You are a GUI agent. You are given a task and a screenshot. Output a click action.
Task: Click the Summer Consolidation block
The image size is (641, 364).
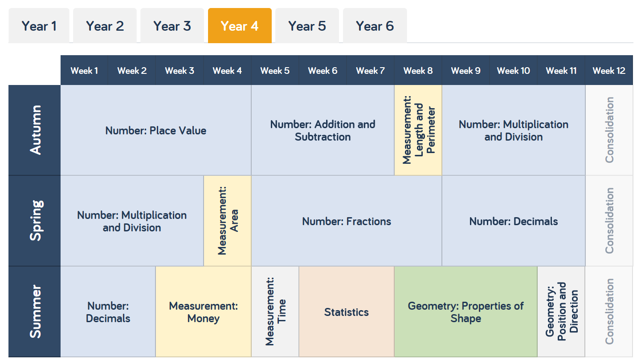(608, 311)
